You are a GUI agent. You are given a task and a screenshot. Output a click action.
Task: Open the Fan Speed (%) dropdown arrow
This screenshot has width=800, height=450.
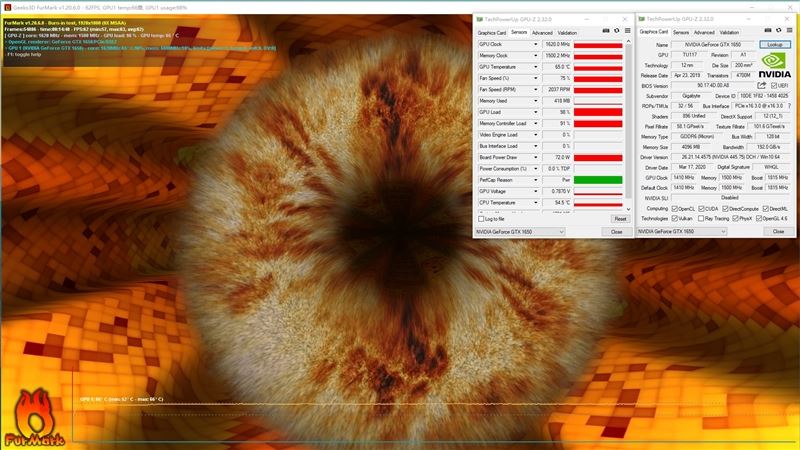coord(535,78)
